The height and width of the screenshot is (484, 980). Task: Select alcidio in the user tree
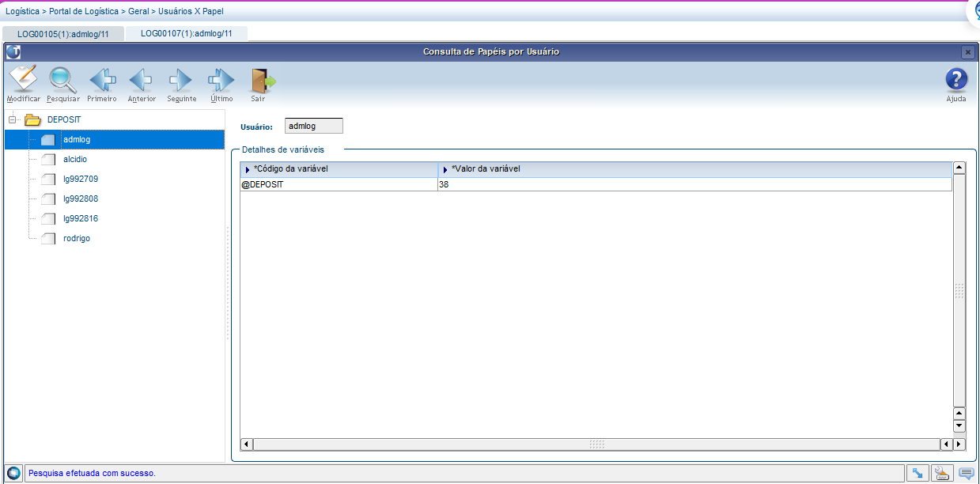tap(75, 159)
